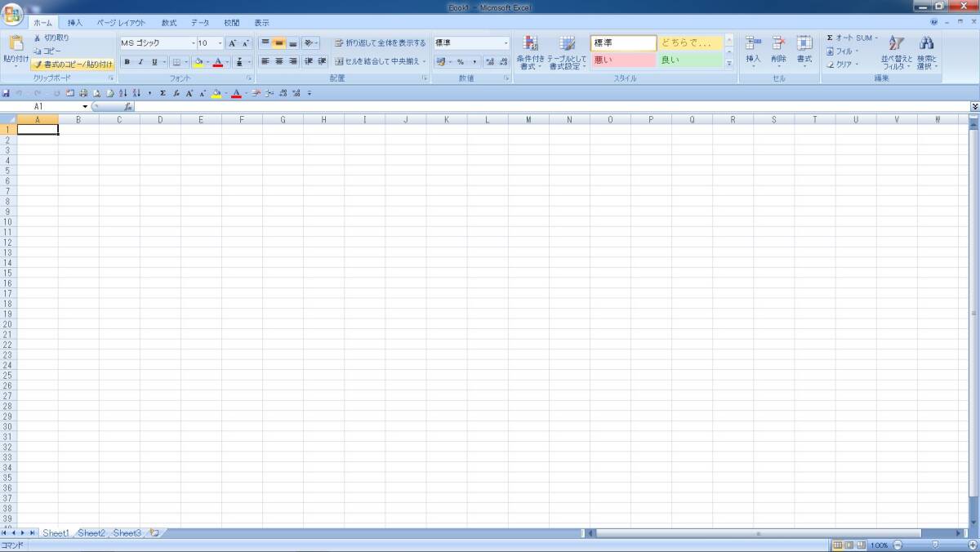Switch to the 校閲 (Review) tab

tap(232, 23)
